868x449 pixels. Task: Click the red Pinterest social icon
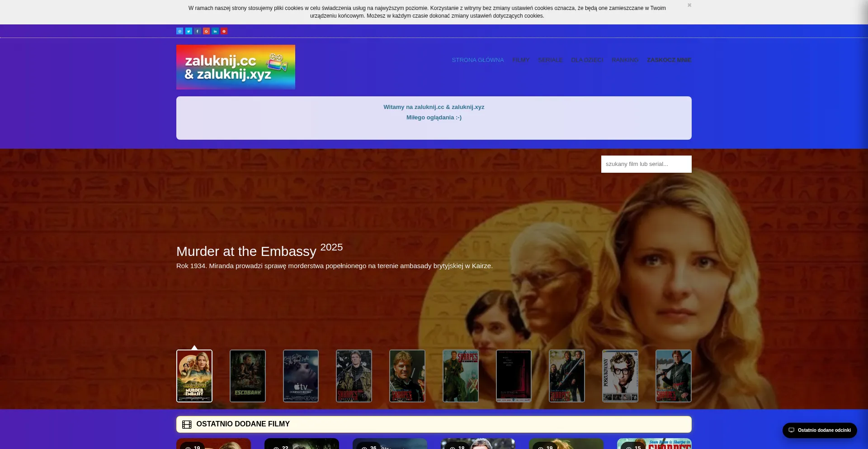224,31
